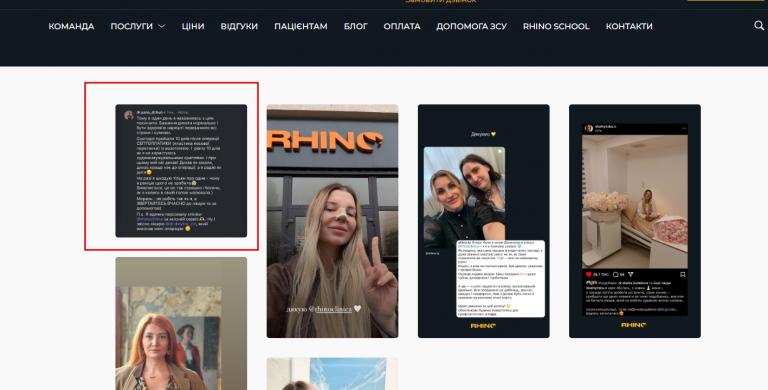The width and height of the screenshot is (768, 390).
Task: Open ДОПОМОГА ЗСУ link
Action: tap(472, 26)
